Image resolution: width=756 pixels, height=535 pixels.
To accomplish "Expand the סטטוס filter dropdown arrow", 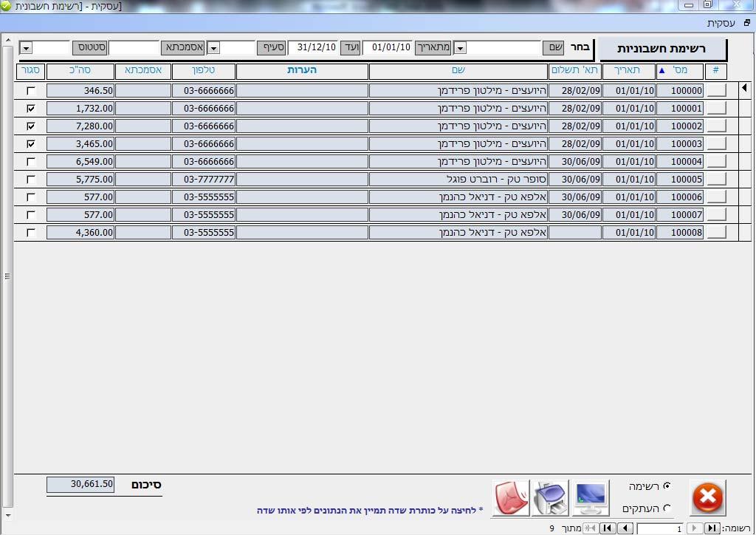I will tap(26, 48).
